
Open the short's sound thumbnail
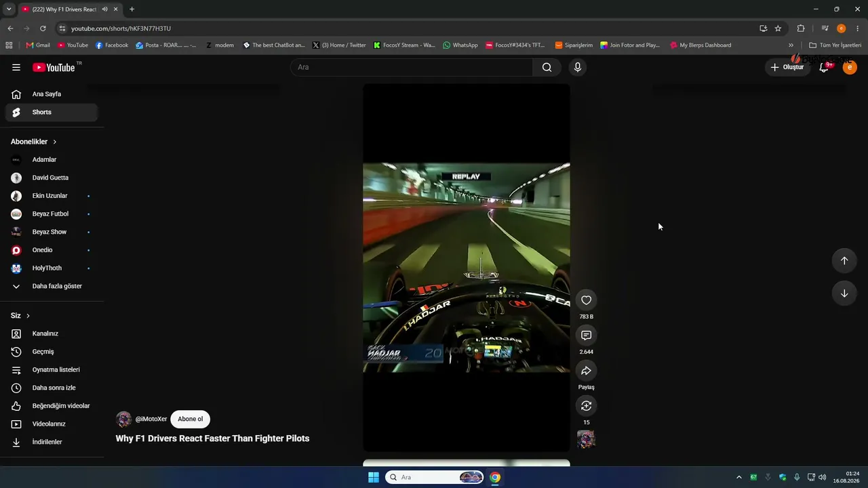tap(587, 439)
